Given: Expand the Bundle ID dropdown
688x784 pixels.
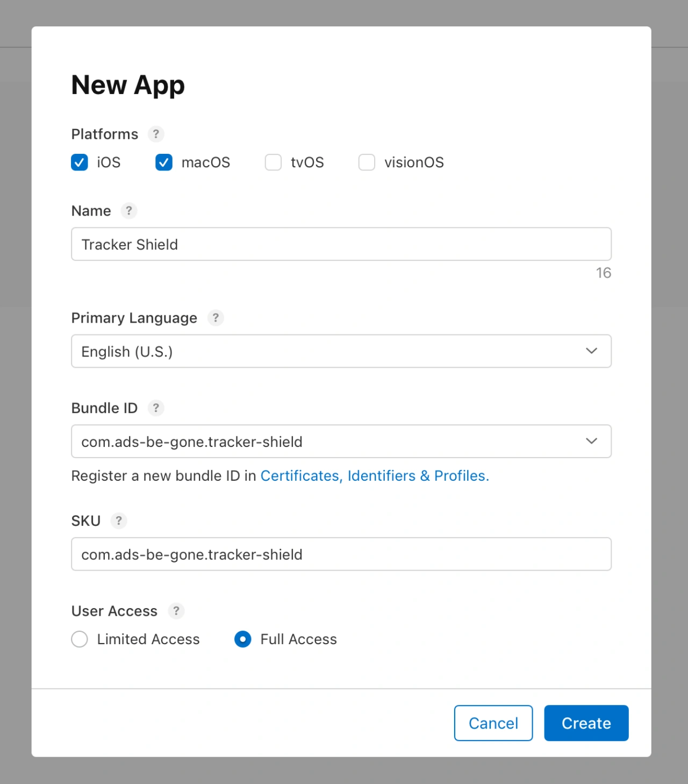Looking at the screenshot, I should (x=341, y=441).
